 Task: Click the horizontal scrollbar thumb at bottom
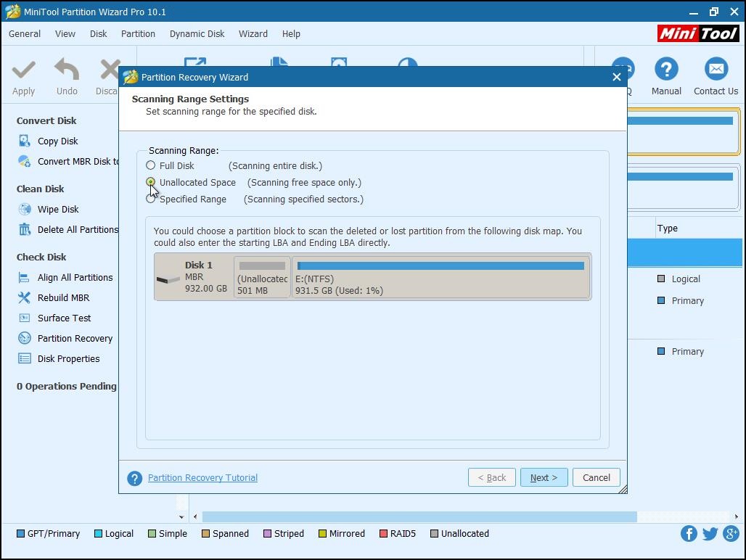[419, 516]
